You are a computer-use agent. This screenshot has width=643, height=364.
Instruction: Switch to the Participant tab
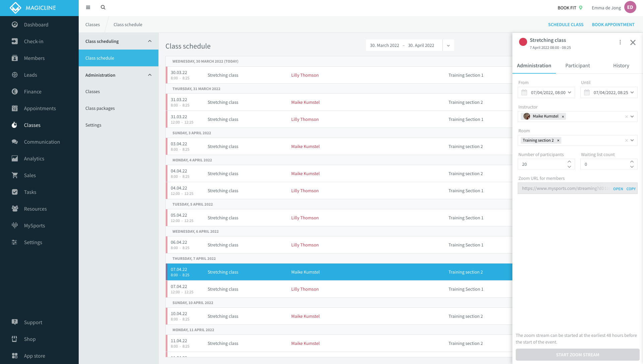577,66
